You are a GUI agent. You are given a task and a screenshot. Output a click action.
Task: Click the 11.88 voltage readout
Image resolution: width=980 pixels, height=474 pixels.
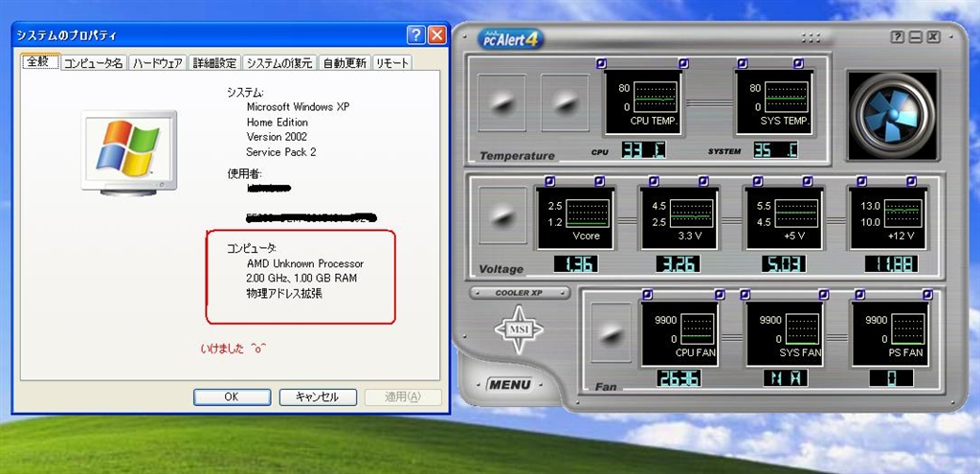tap(892, 264)
